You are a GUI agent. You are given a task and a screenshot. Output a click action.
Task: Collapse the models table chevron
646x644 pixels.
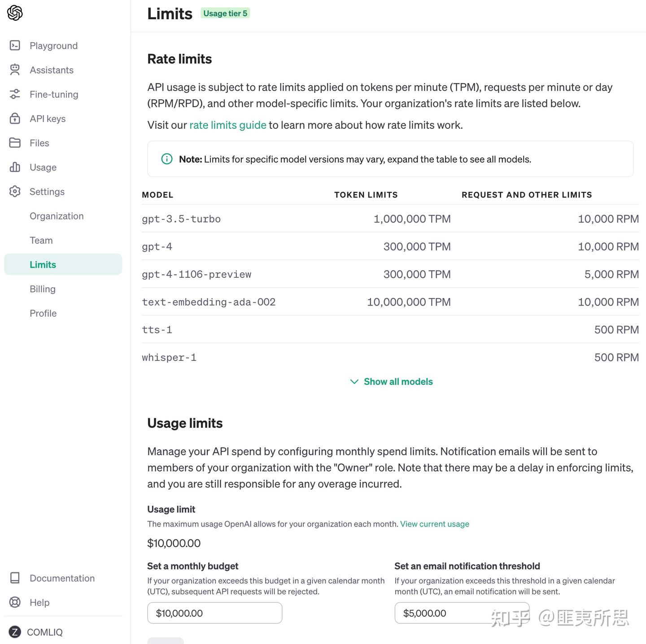354,381
